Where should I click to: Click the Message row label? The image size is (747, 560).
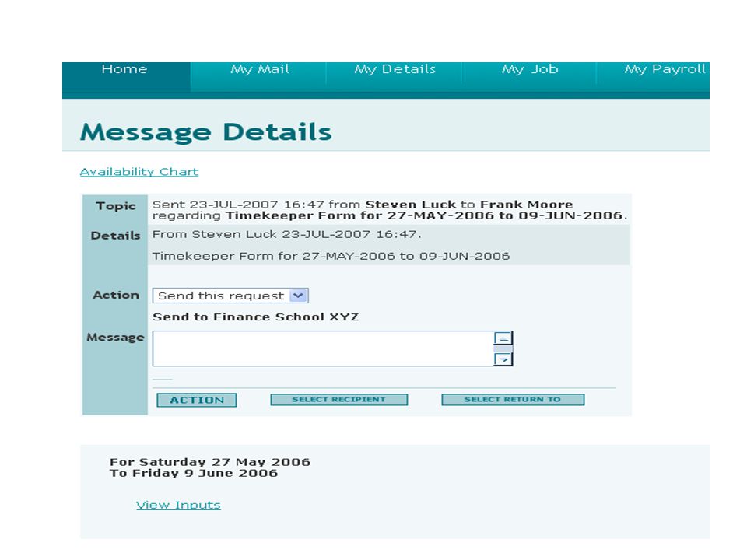[x=115, y=338]
